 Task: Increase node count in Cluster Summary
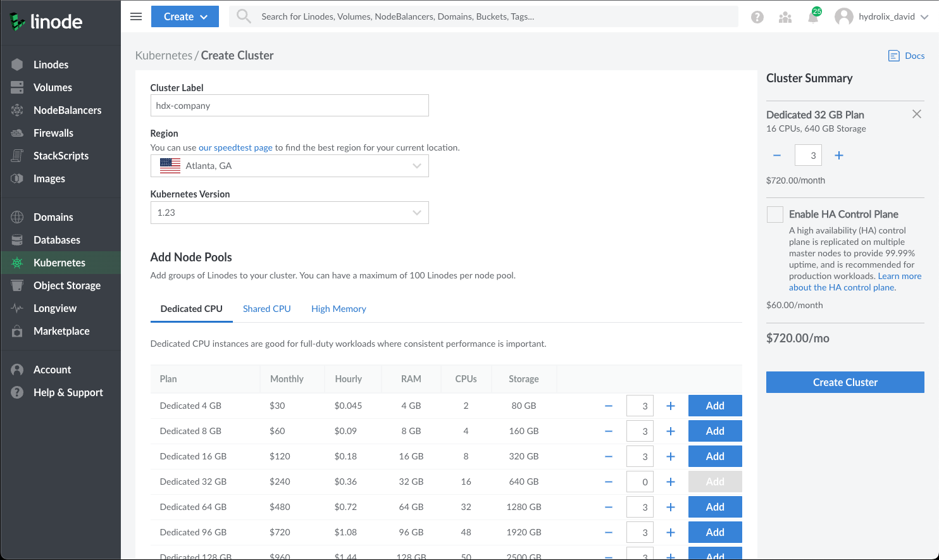(839, 156)
